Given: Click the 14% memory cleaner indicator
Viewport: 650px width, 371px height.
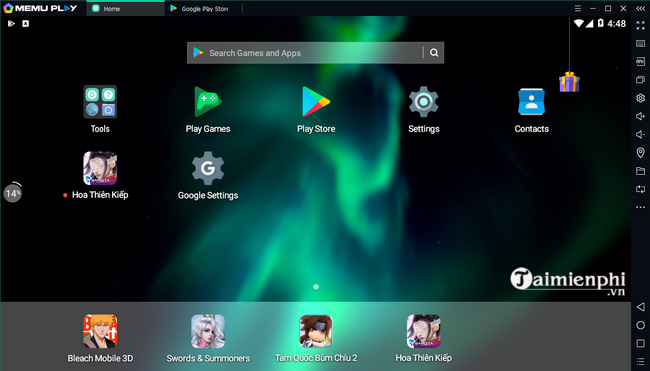Looking at the screenshot, I should click(x=12, y=193).
